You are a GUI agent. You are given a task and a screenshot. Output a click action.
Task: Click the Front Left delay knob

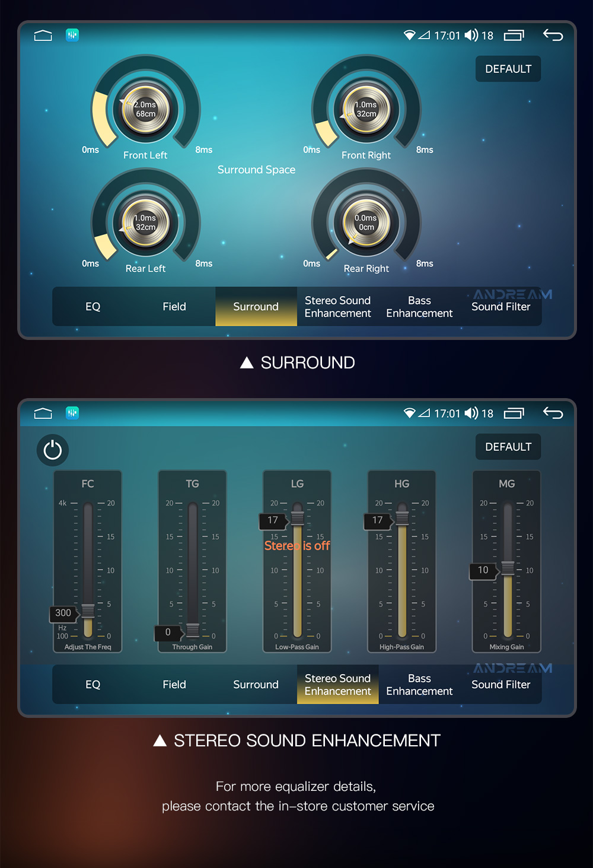point(145,109)
